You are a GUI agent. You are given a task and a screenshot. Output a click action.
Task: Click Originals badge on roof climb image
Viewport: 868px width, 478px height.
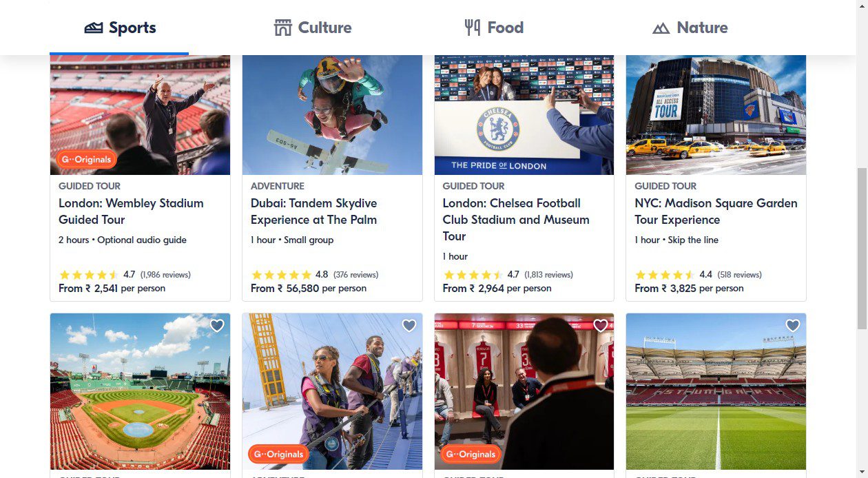point(278,455)
